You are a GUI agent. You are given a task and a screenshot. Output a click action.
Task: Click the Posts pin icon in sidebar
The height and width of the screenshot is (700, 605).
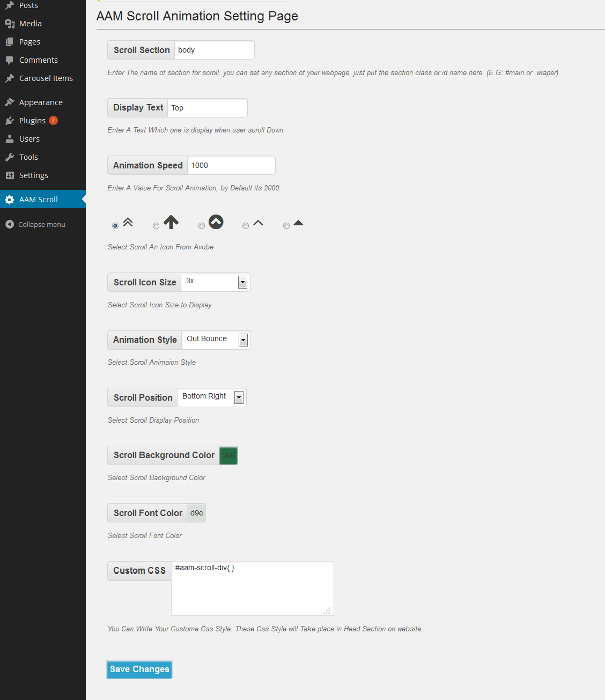click(10, 5)
